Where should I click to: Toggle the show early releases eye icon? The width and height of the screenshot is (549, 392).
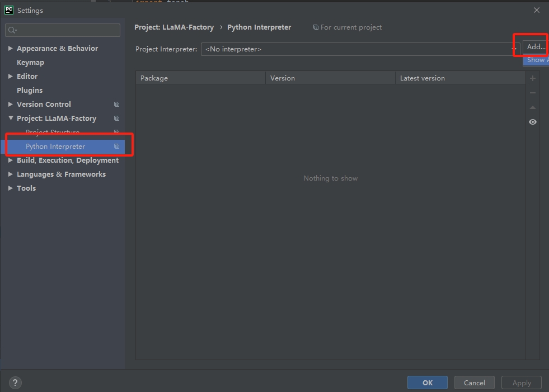coord(533,122)
